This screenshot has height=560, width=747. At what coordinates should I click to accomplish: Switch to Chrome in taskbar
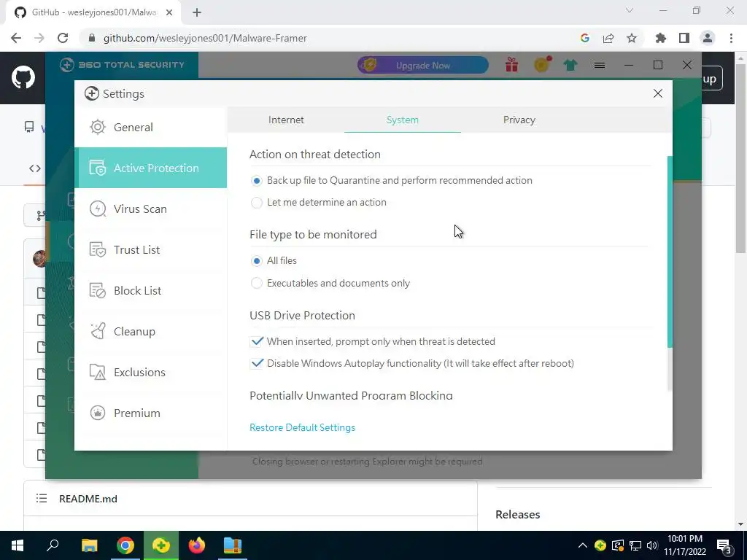click(x=125, y=545)
